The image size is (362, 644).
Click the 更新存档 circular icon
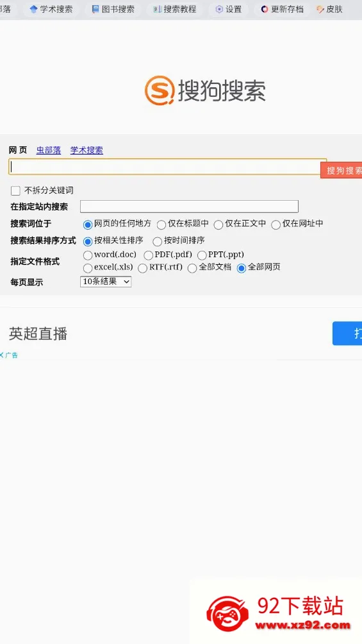pyautogui.click(x=265, y=9)
